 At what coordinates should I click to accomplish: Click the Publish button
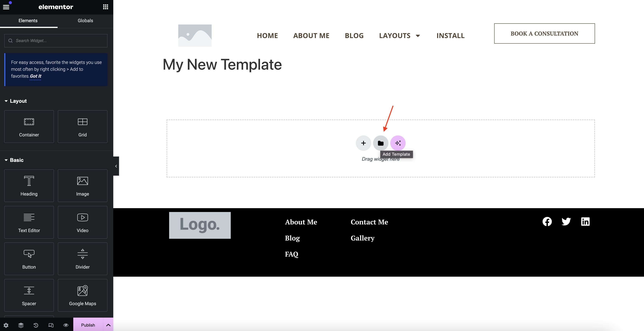88,325
